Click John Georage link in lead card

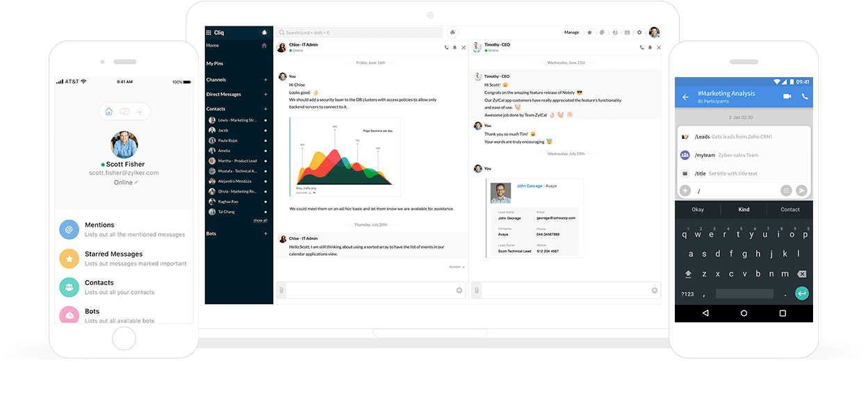[530, 185]
